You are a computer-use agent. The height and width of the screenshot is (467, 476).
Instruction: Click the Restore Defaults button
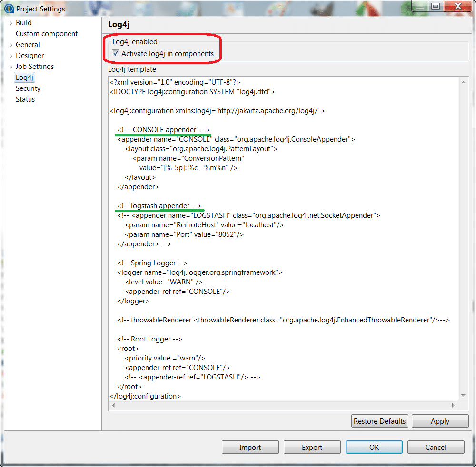coord(379,421)
